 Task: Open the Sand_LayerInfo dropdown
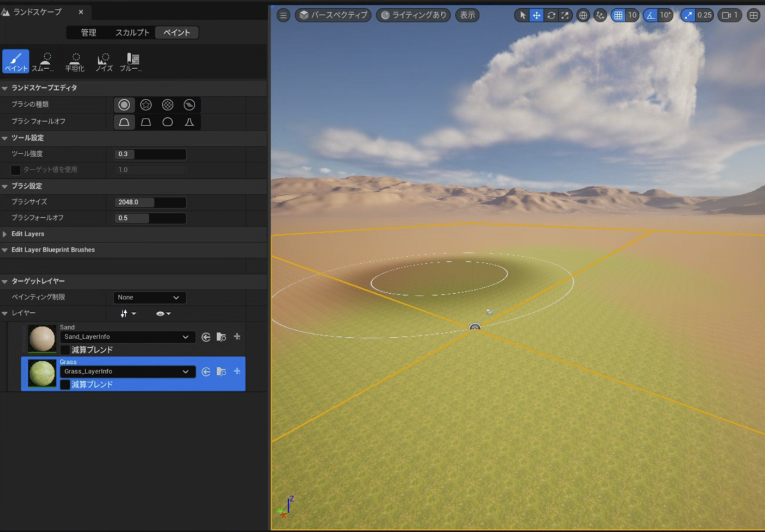pyautogui.click(x=127, y=337)
